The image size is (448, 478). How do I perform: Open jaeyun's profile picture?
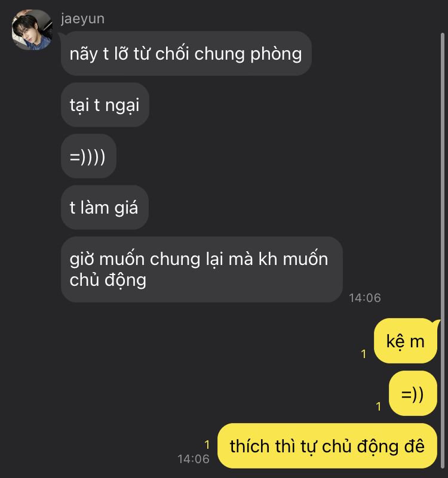point(32,30)
